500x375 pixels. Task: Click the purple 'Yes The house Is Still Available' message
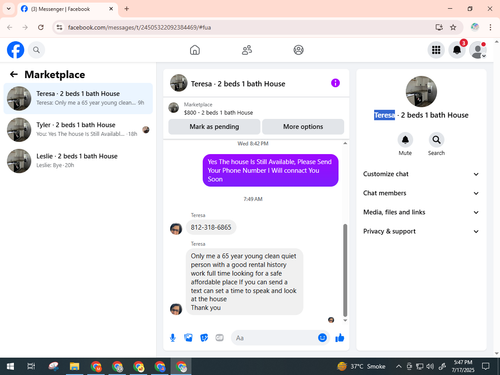[270, 170]
